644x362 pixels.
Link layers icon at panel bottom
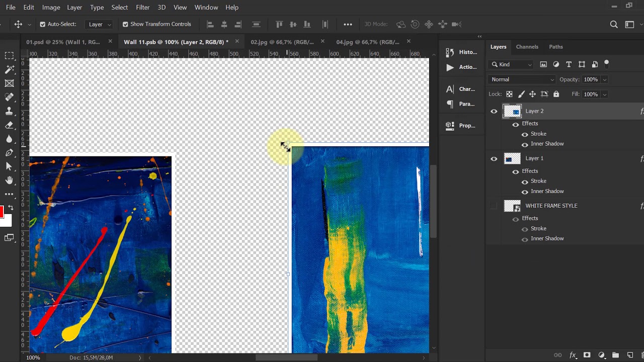tap(557, 355)
